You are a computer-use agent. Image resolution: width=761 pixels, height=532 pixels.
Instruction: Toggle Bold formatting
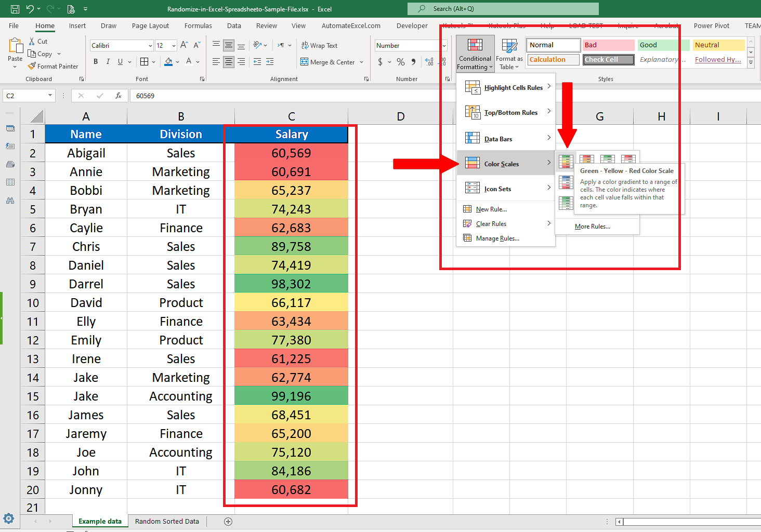click(x=96, y=62)
